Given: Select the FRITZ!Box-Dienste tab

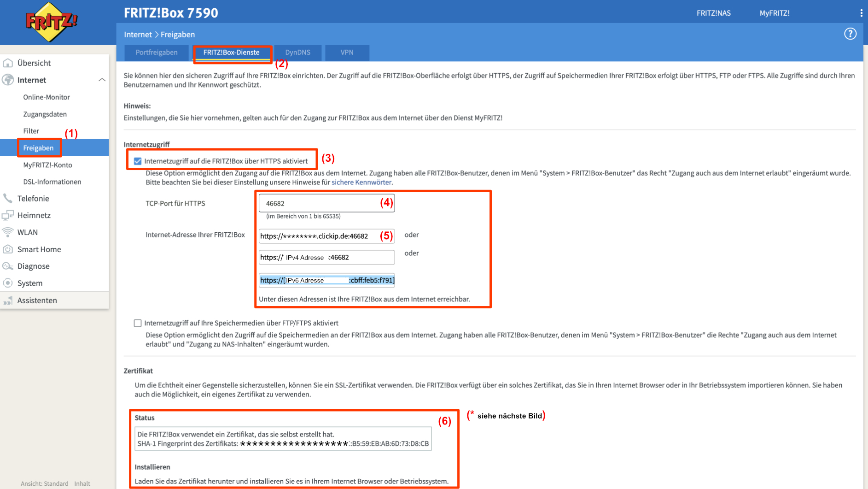Looking at the screenshot, I should click(232, 53).
